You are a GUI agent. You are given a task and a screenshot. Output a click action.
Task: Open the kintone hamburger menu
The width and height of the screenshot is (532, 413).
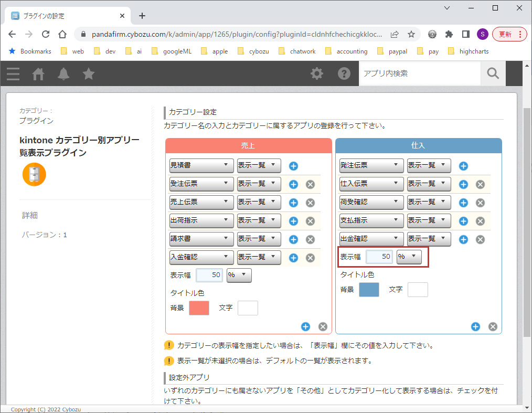(x=13, y=74)
